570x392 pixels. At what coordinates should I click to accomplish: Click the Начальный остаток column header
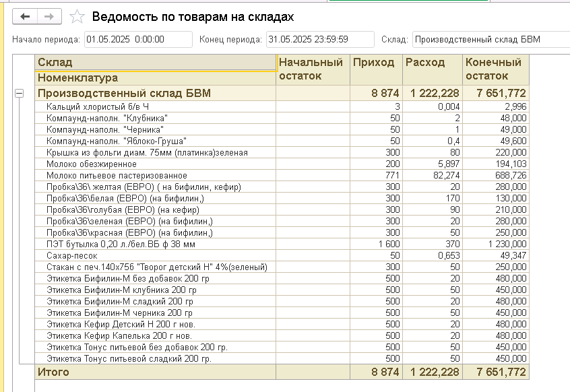point(313,69)
